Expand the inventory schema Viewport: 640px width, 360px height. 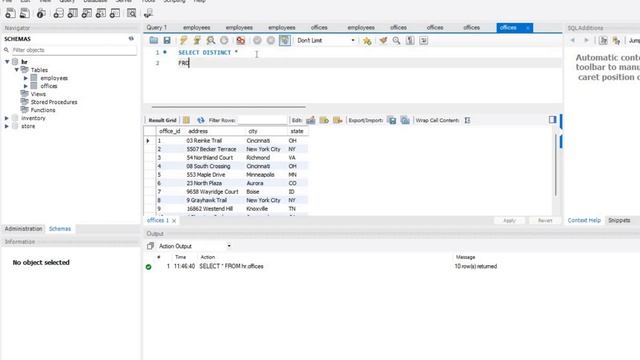click(x=7, y=118)
